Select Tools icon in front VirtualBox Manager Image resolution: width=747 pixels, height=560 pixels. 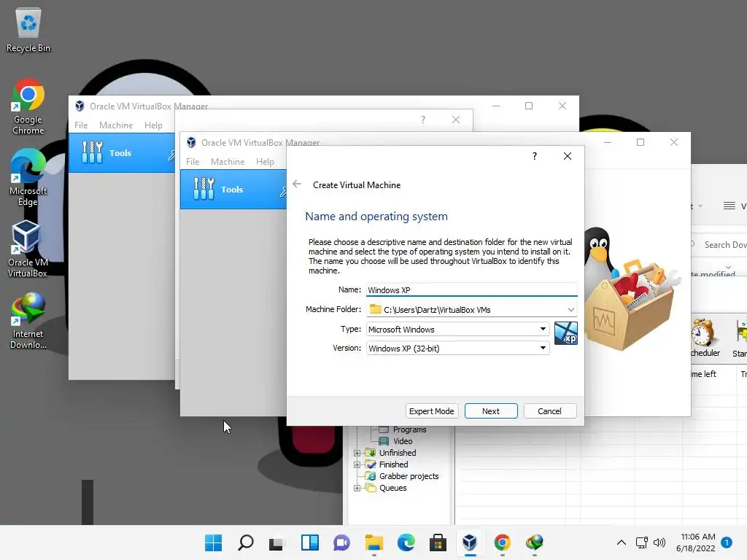(204, 189)
